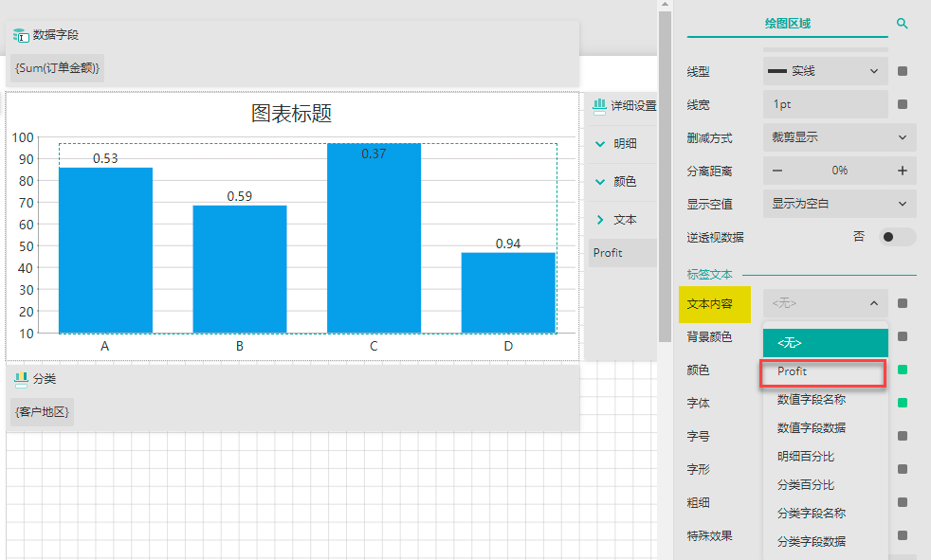Click the 0% 分离距离 value

(840, 171)
